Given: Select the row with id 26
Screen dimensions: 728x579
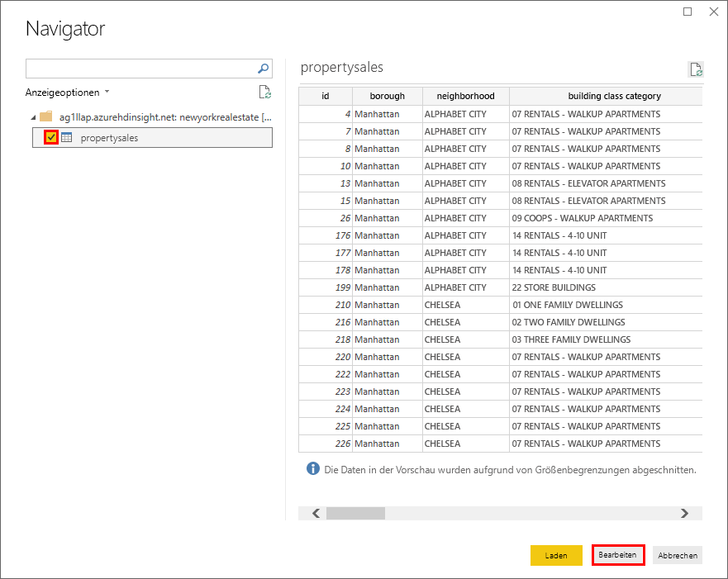Looking at the screenshot, I should click(413, 217).
